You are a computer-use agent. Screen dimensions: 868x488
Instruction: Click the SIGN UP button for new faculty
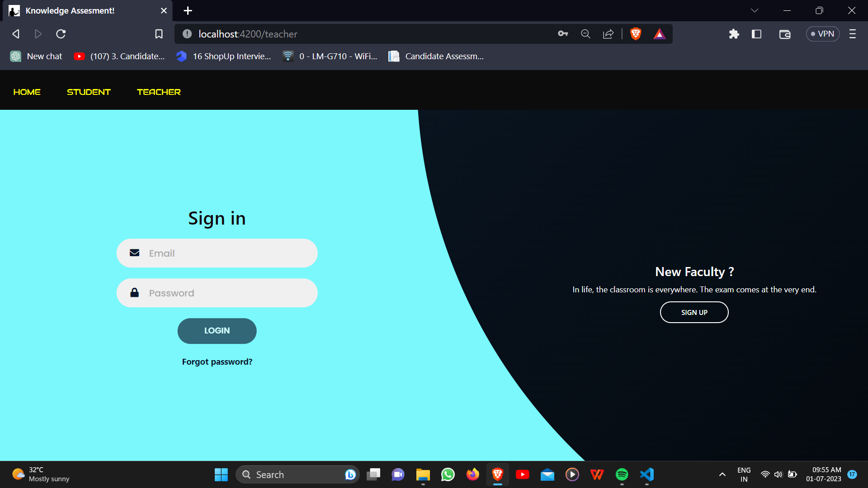point(694,312)
